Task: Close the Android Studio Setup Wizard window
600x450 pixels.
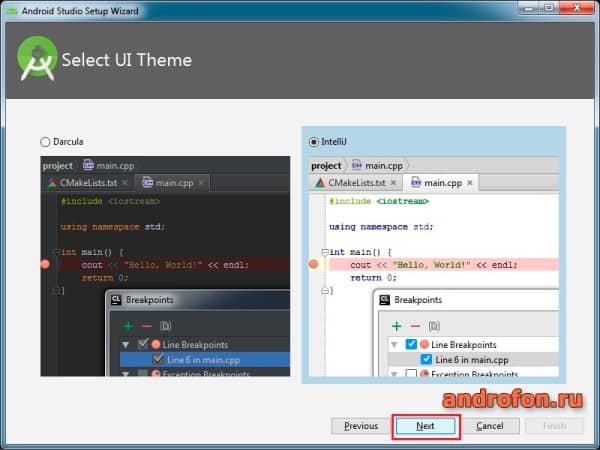Action: coord(577,8)
